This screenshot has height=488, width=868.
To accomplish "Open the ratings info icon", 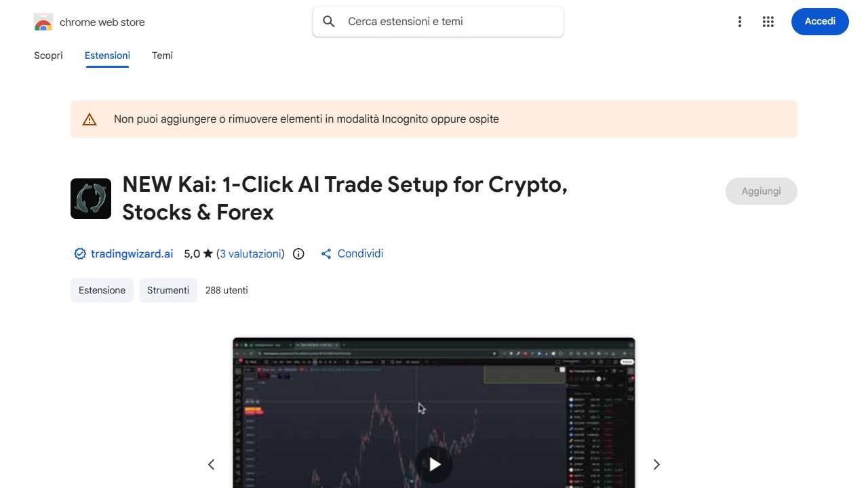I will point(298,254).
